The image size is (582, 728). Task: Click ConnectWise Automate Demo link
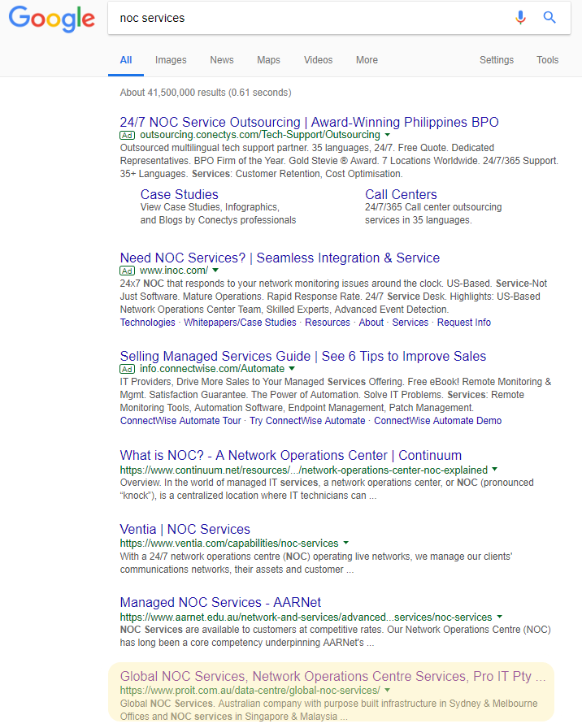[438, 421]
